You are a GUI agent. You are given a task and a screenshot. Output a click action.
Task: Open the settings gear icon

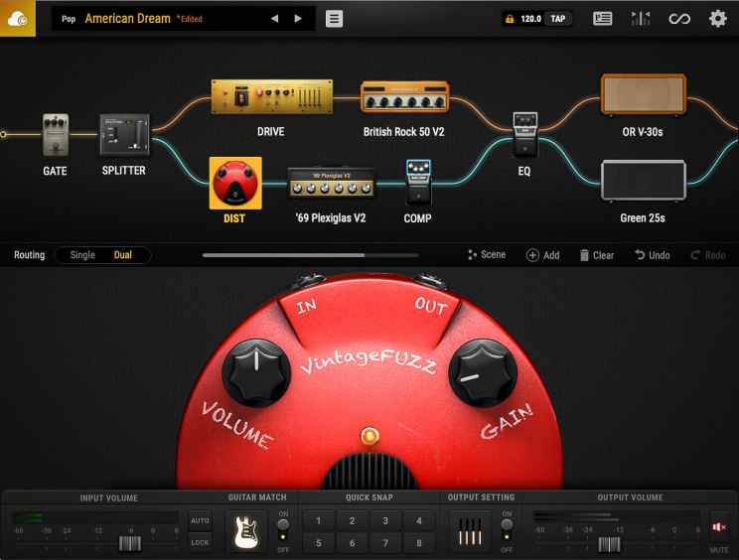717,19
